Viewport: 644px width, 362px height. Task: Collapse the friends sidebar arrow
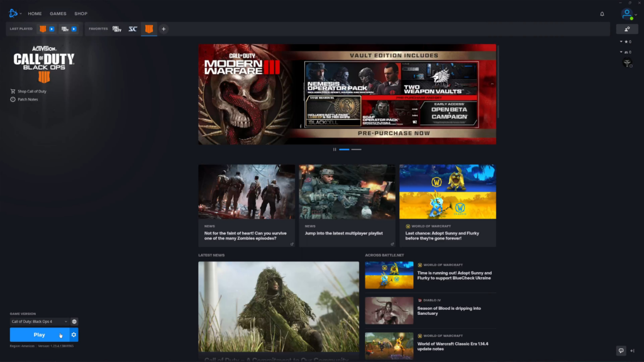tap(633, 351)
